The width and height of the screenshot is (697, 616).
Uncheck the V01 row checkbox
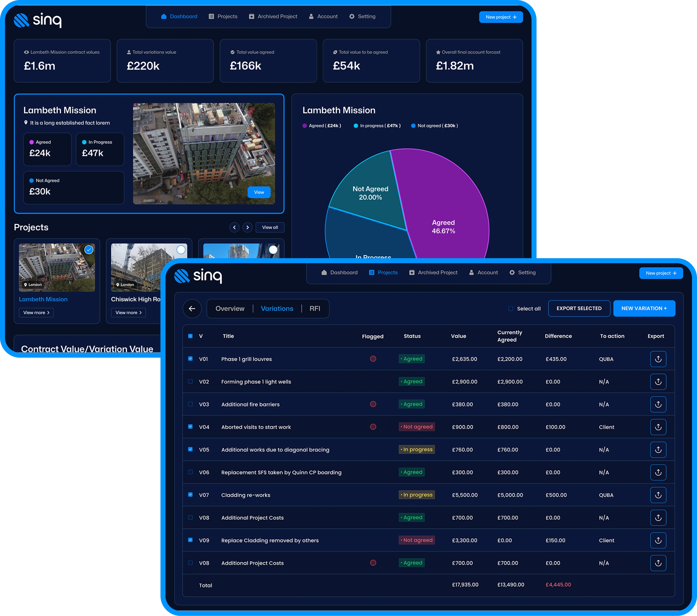click(190, 359)
